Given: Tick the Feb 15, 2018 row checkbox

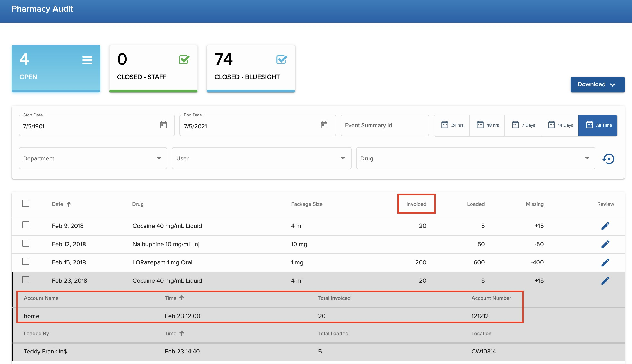Looking at the screenshot, I should click(x=26, y=262).
